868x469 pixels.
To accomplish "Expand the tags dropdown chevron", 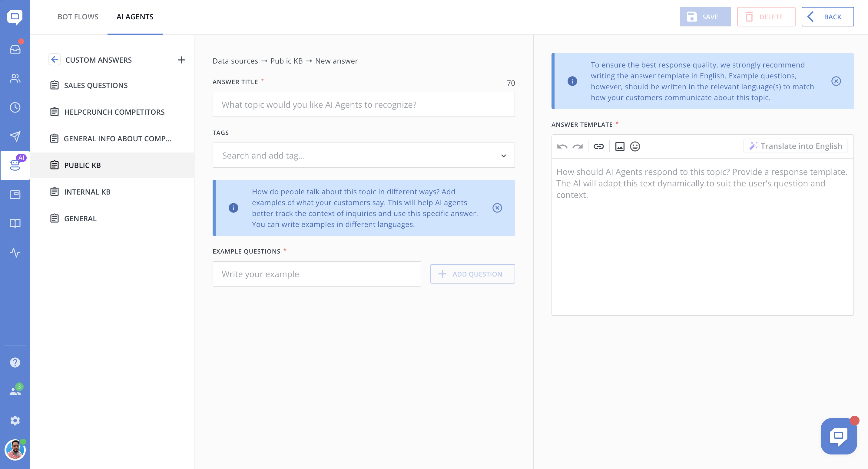I will [503, 156].
